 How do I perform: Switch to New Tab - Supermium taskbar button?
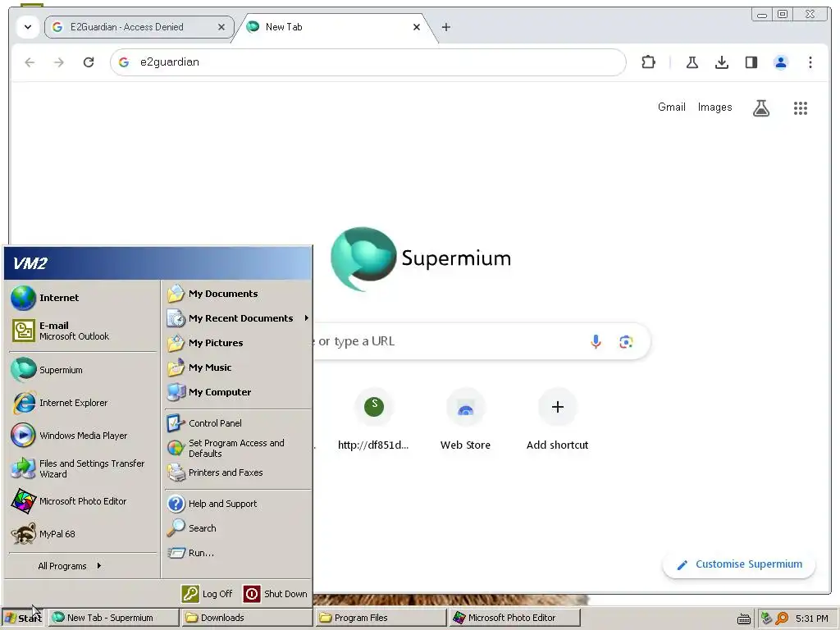(x=113, y=618)
